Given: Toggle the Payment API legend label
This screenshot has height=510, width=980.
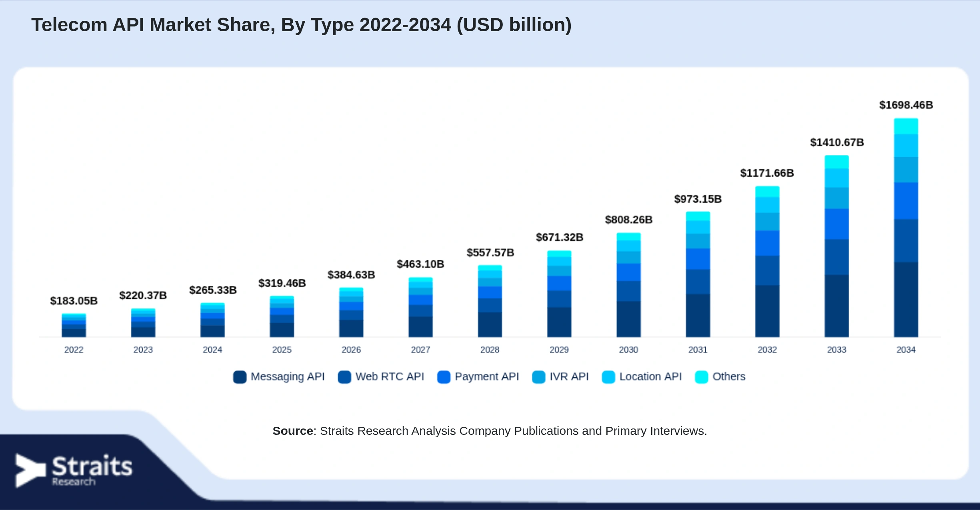Looking at the screenshot, I should coord(487,377).
